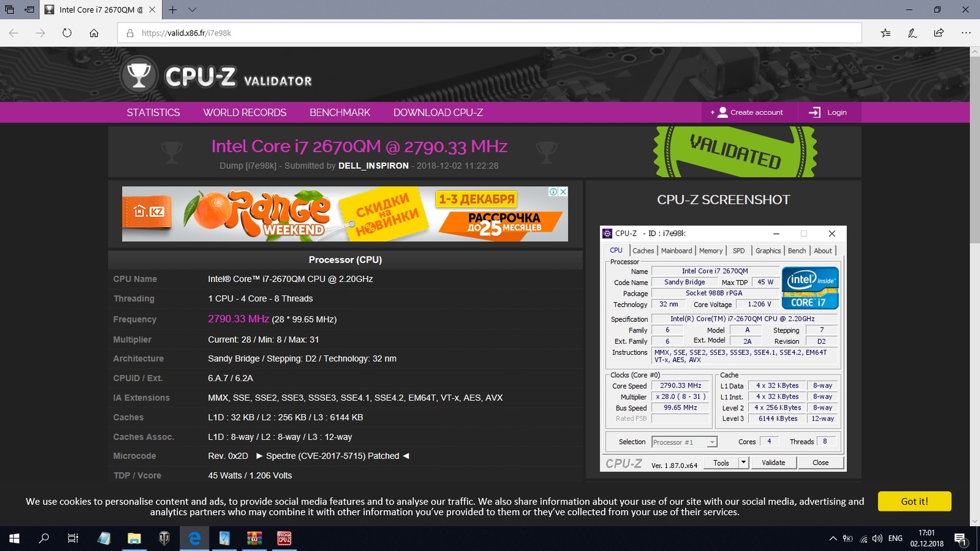Open the ROG CPU-Z taskbar icon

click(284, 539)
